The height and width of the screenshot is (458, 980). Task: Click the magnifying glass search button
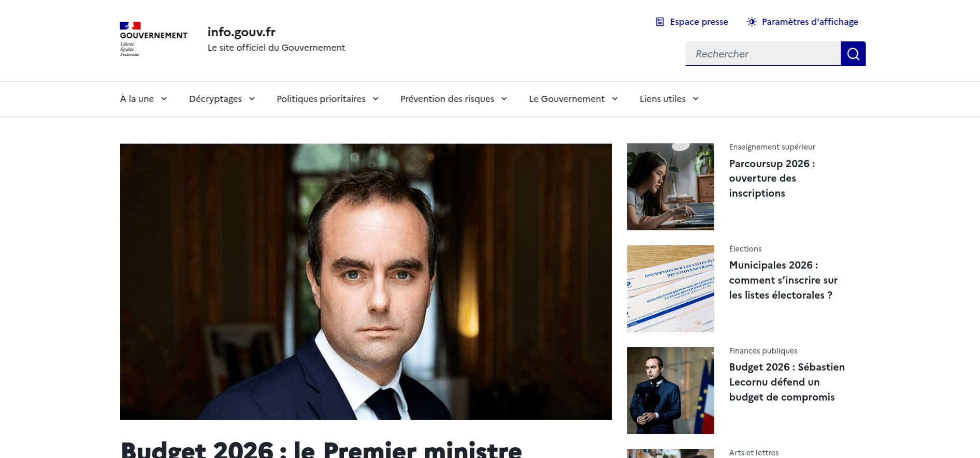853,54
